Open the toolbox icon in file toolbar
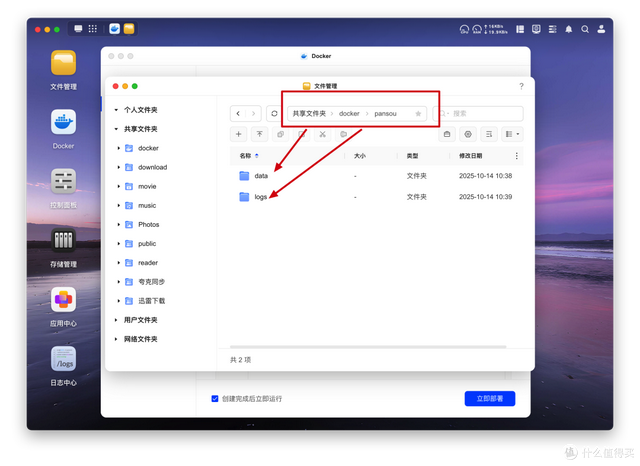The image size is (640, 466). (x=447, y=134)
